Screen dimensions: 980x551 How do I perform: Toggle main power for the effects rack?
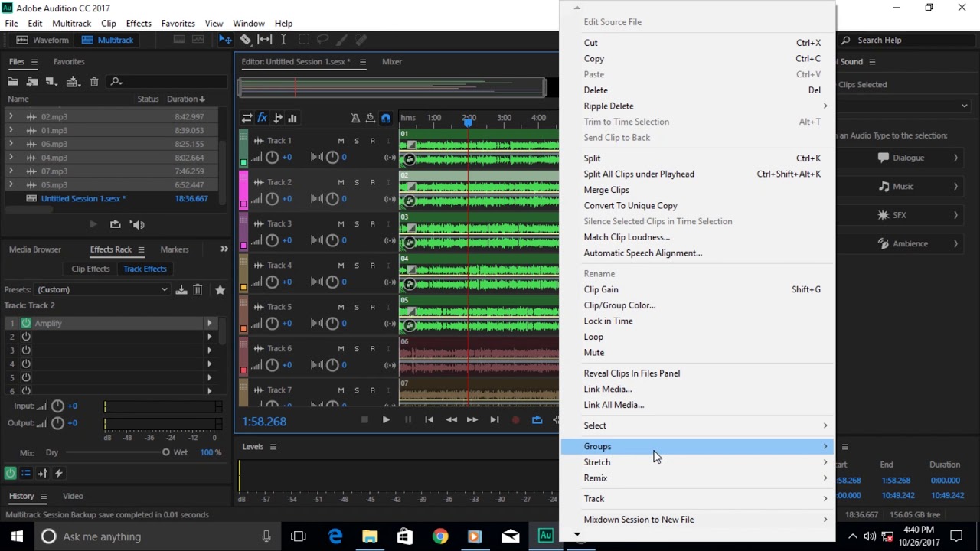point(10,473)
